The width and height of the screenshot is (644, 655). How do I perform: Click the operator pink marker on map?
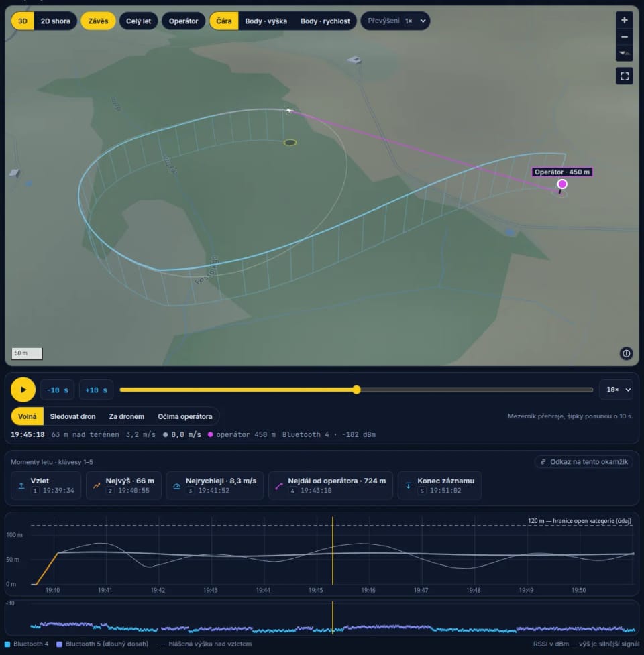click(562, 184)
